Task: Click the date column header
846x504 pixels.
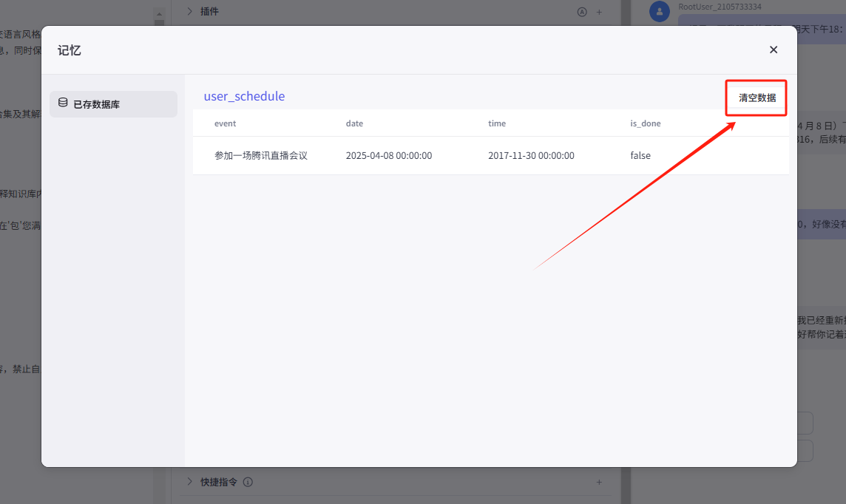Action: point(354,123)
